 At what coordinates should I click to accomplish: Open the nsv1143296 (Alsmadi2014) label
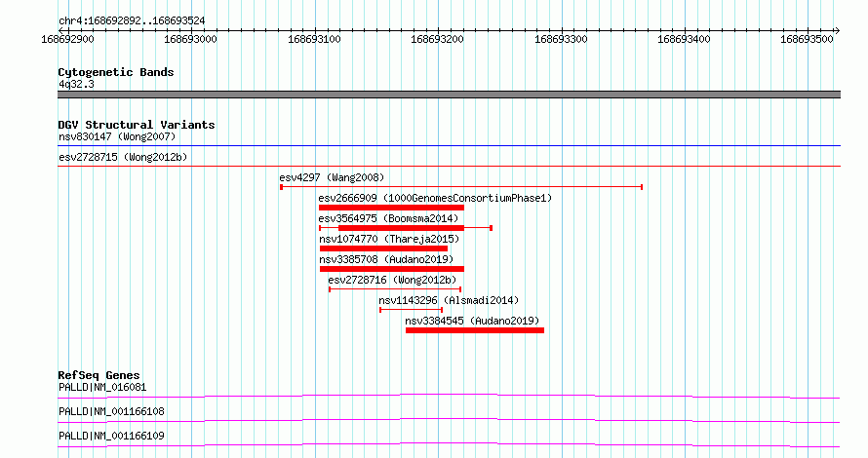[x=449, y=300]
